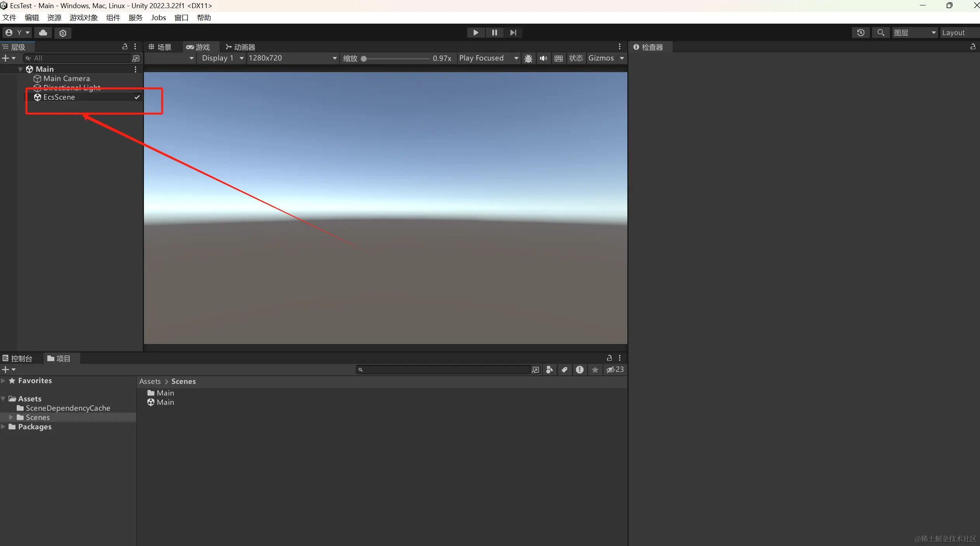Viewport: 980px width, 546px height.
Task: Open Undo History clock icon
Action: [x=861, y=33]
